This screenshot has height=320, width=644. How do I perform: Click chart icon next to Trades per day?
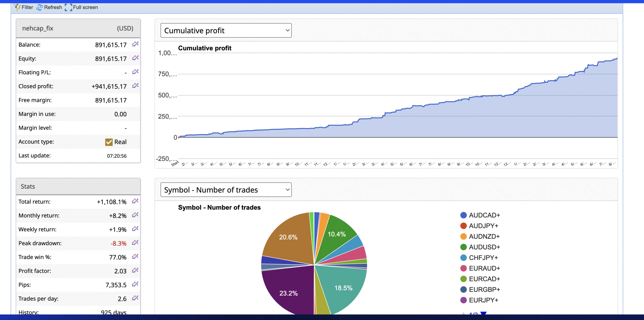click(x=135, y=298)
